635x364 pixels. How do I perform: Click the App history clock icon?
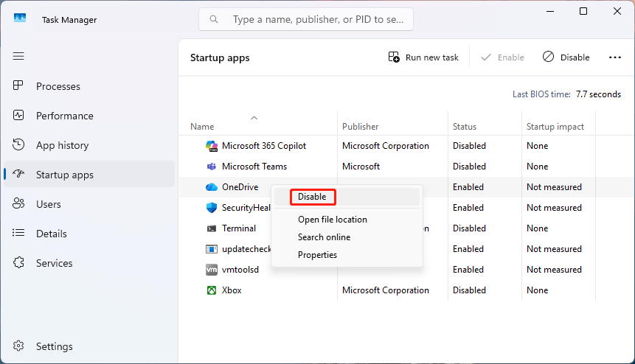(x=18, y=144)
